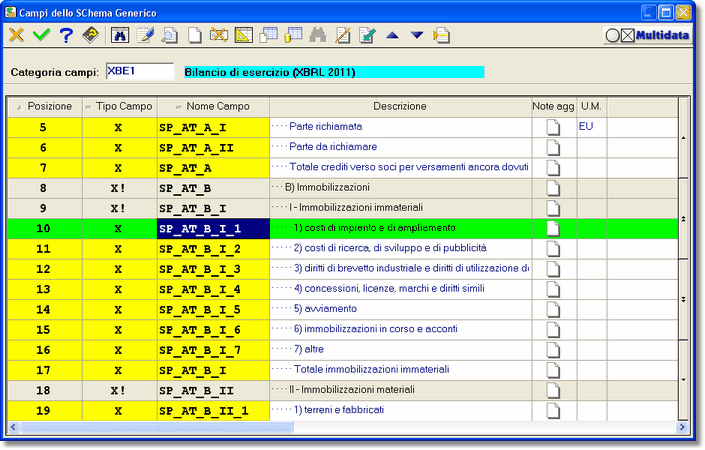Select the SP_AT_B_I_1 highlighted cell

pos(214,229)
